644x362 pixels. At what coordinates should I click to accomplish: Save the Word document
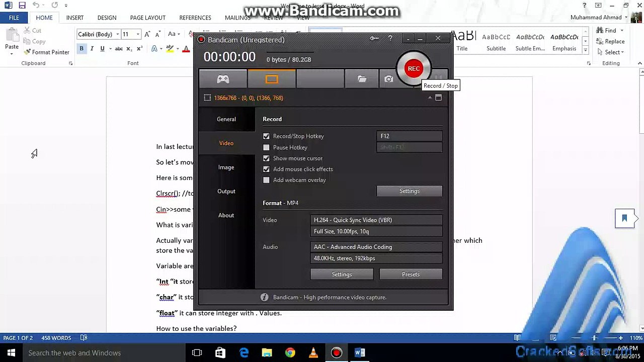tap(22, 5)
